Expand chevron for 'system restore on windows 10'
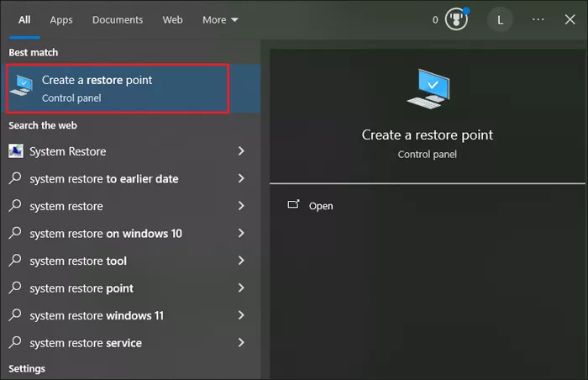 pos(241,233)
